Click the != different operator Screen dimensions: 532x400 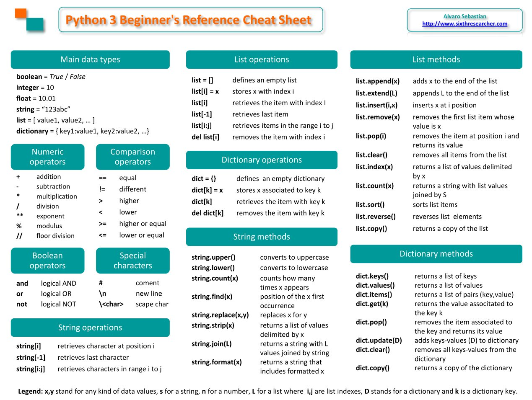pos(102,189)
